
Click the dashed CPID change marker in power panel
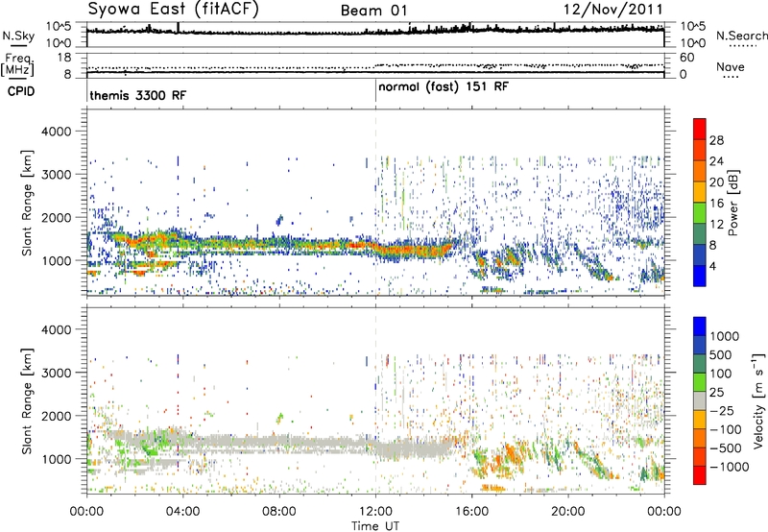375,203
